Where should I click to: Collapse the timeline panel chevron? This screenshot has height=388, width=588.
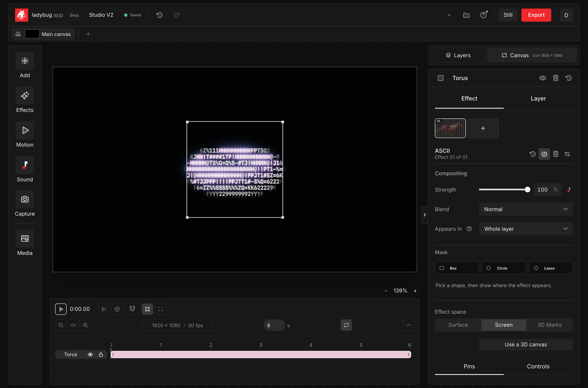[409, 325]
